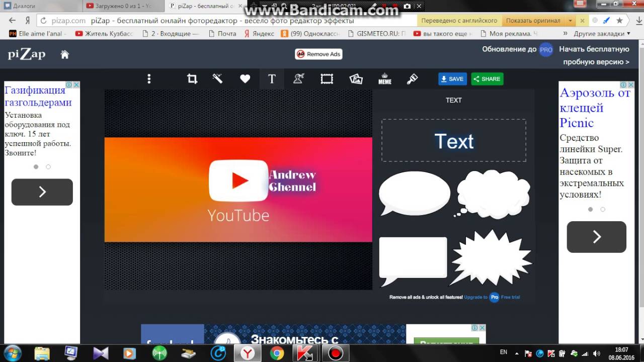Click the piZap logo
644x362 pixels.
click(x=27, y=54)
